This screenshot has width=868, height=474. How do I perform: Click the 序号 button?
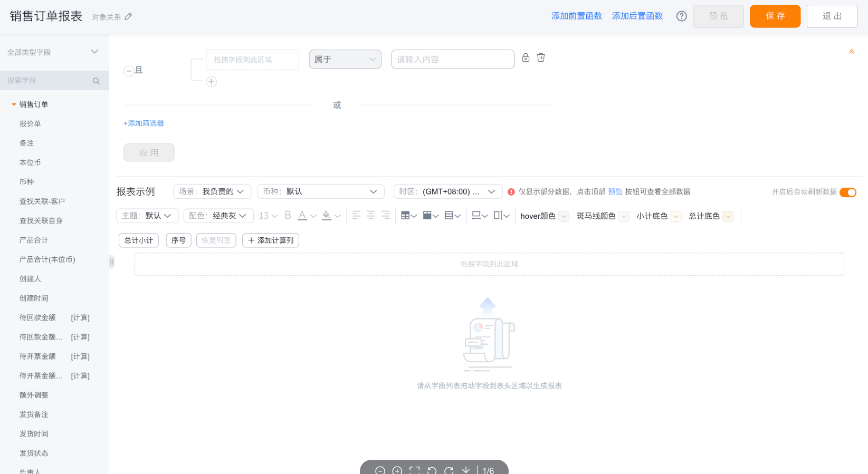pos(178,240)
